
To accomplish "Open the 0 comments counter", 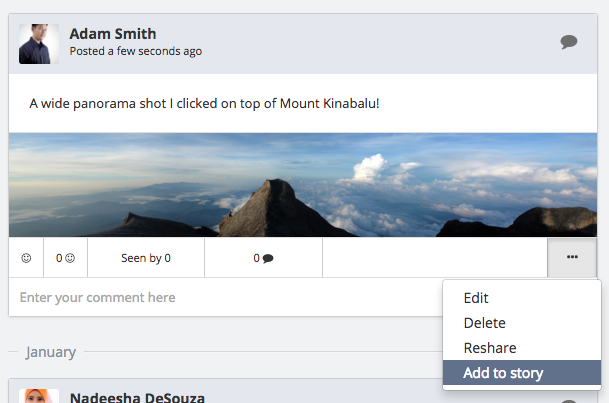I will coord(263,258).
